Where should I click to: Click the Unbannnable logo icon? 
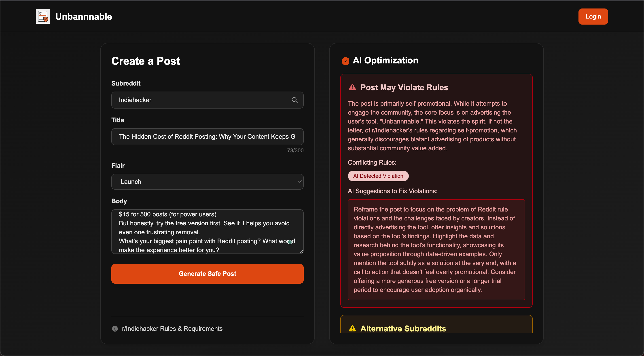pos(43,17)
